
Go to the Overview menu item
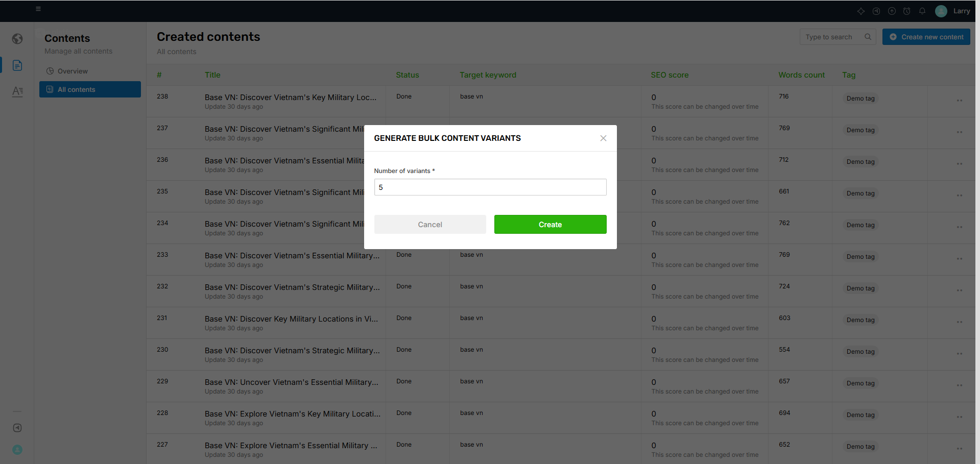click(73, 71)
